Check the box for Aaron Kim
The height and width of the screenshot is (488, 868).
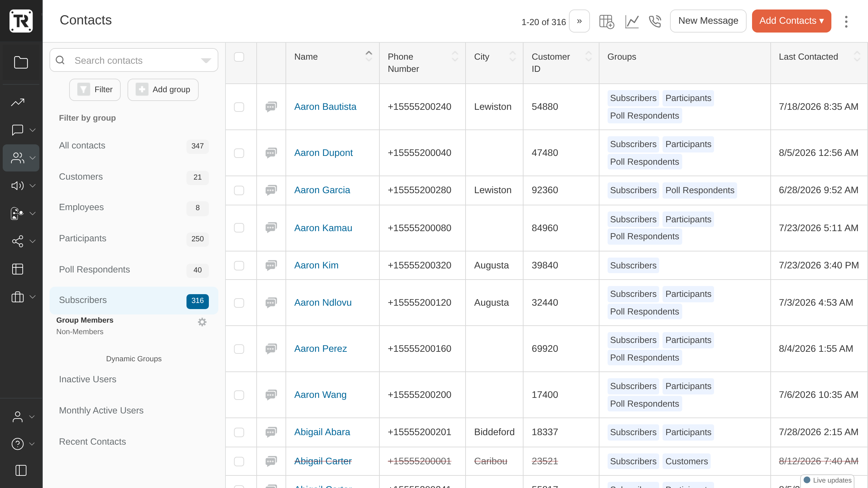(239, 266)
